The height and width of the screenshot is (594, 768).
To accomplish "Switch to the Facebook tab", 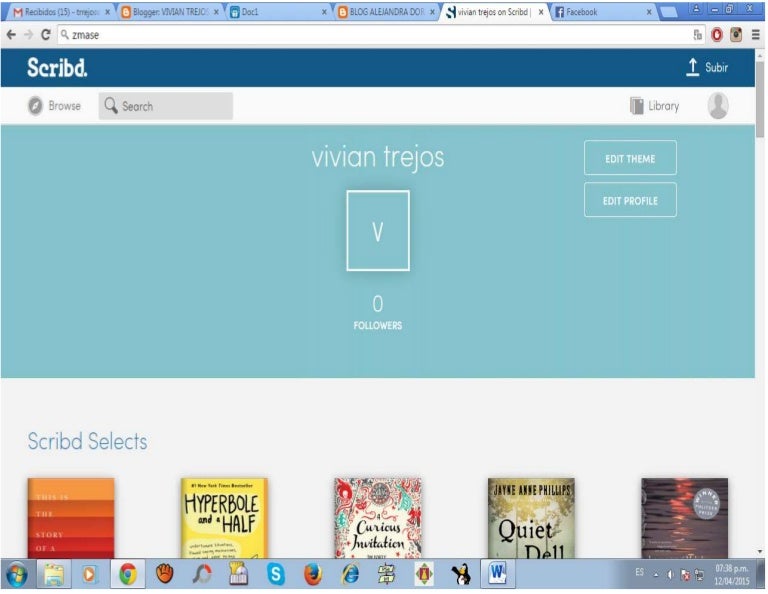I will pos(602,12).
